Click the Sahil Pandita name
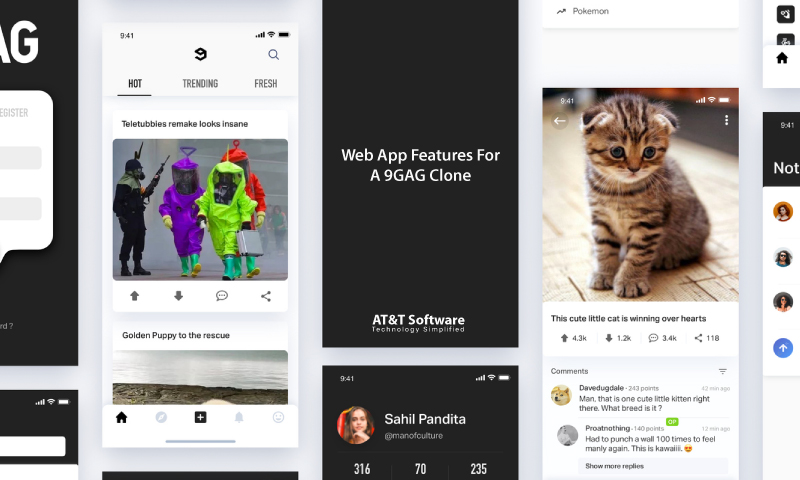Screen dimensions: 800x480 point(424,419)
